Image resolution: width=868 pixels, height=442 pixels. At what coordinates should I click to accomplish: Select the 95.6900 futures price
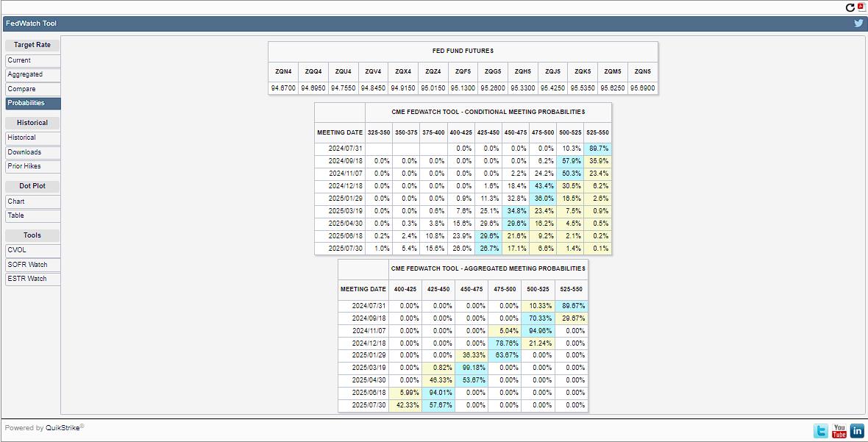643,88
